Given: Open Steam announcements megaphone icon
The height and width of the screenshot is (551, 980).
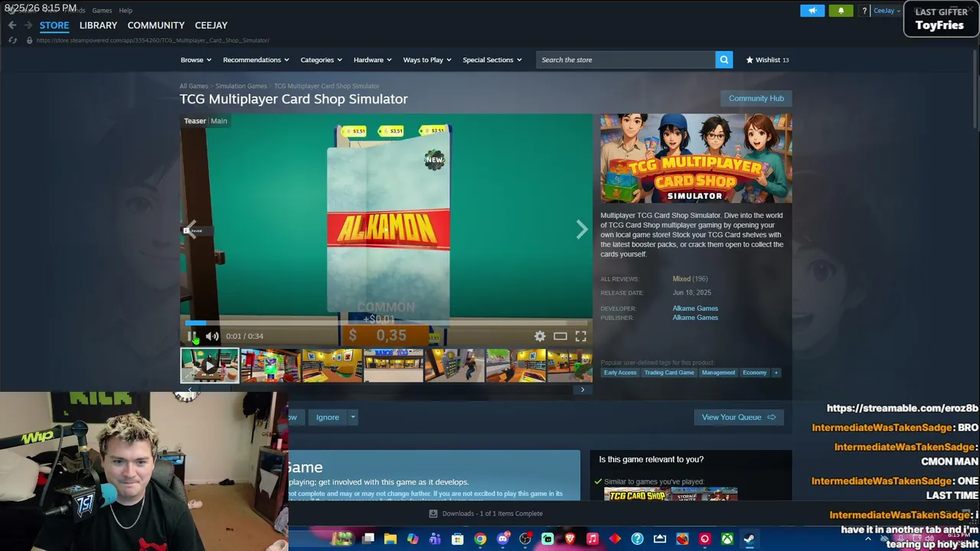Looking at the screenshot, I should [x=812, y=11].
